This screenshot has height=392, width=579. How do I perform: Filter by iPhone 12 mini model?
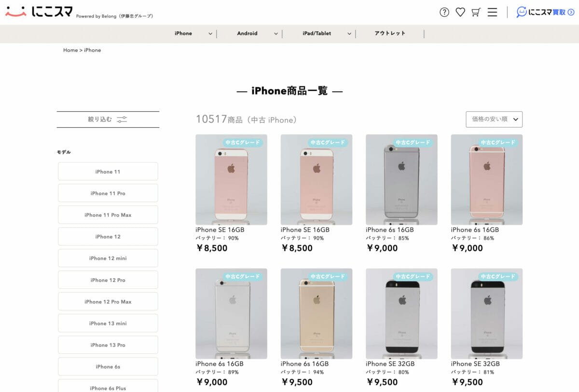pos(108,258)
